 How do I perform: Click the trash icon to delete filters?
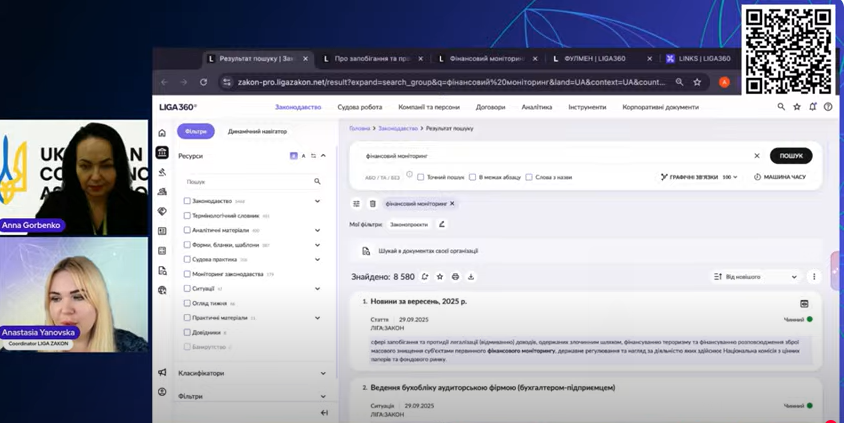pos(373,203)
